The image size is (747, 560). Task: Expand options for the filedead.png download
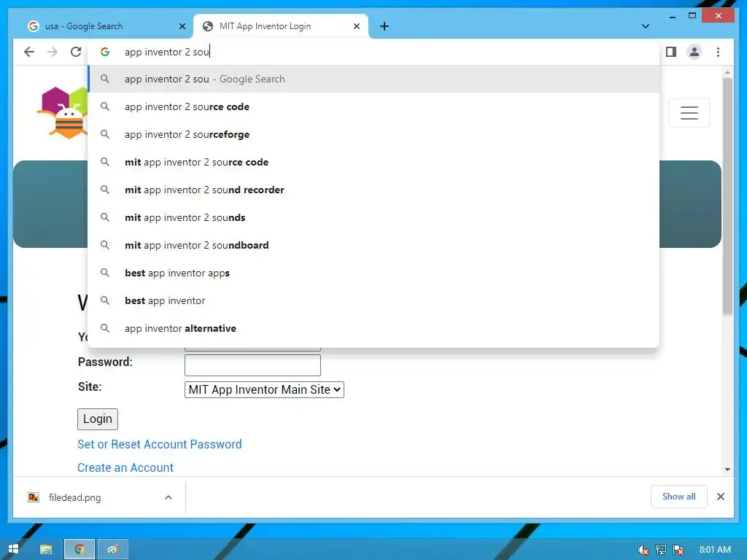pos(169,497)
